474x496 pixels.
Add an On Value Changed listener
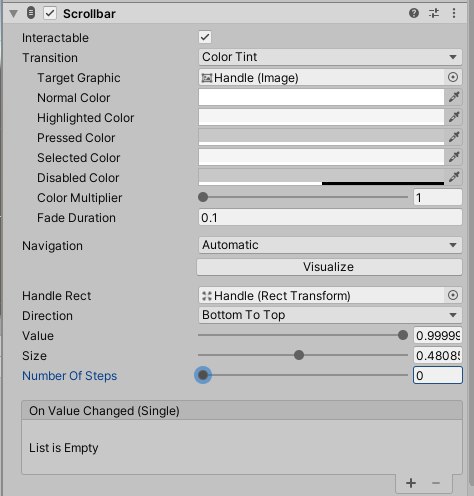point(411,483)
